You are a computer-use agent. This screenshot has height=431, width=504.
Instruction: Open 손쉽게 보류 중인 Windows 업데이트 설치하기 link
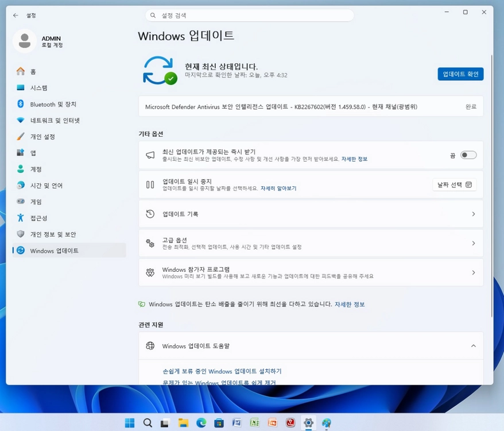pyautogui.click(x=222, y=371)
